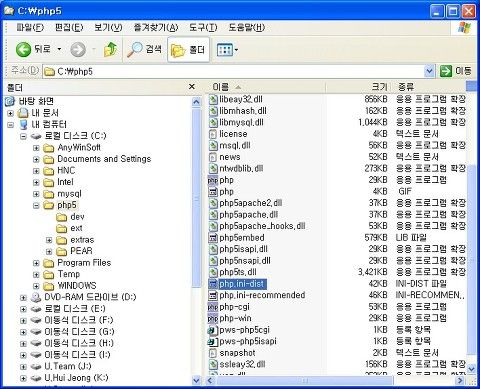
Task: Select the php.ini-recommended file icon
Action: [213, 295]
